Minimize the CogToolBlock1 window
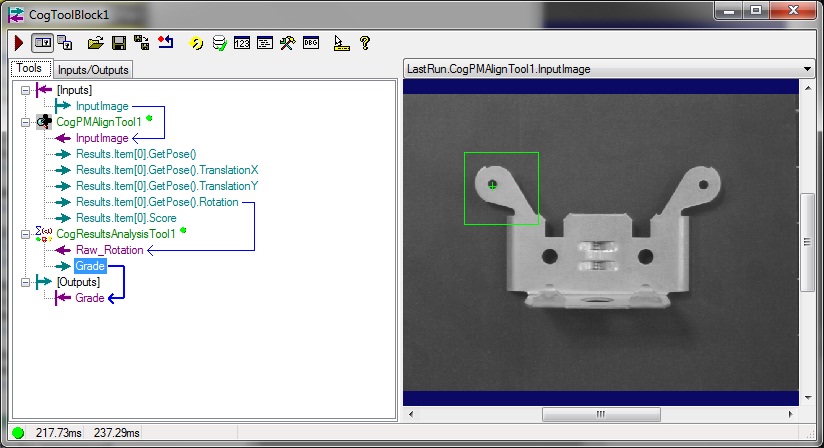Image resolution: width=824 pixels, height=448 pixels. pyautogui.click(x=728, y=11)
